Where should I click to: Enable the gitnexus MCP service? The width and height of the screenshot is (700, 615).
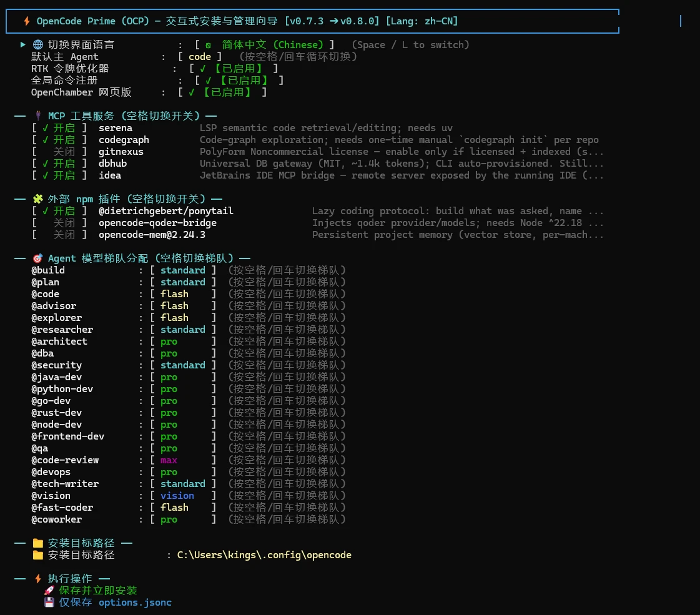coord(59,151)
